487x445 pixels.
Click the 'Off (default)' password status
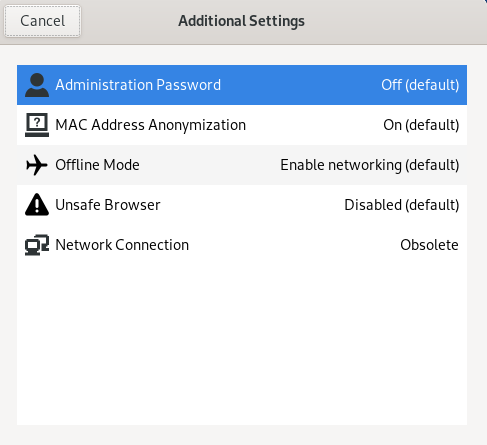click(x=420, y=85)
